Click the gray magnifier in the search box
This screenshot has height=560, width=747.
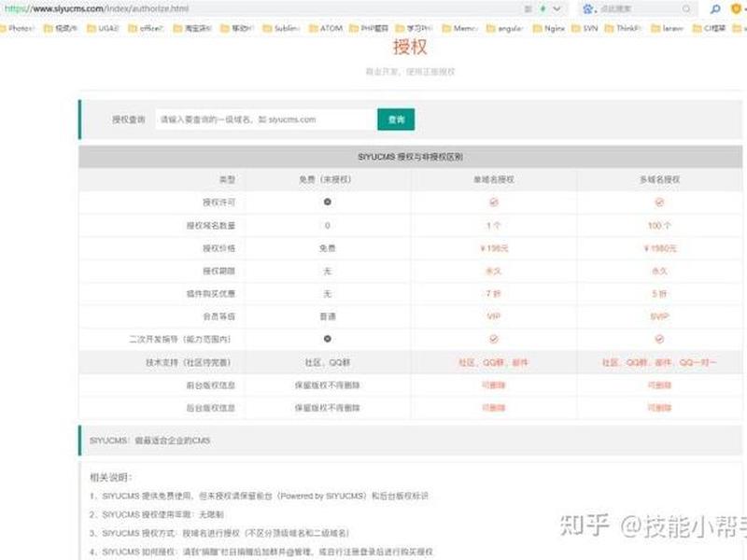click(686, 9)
